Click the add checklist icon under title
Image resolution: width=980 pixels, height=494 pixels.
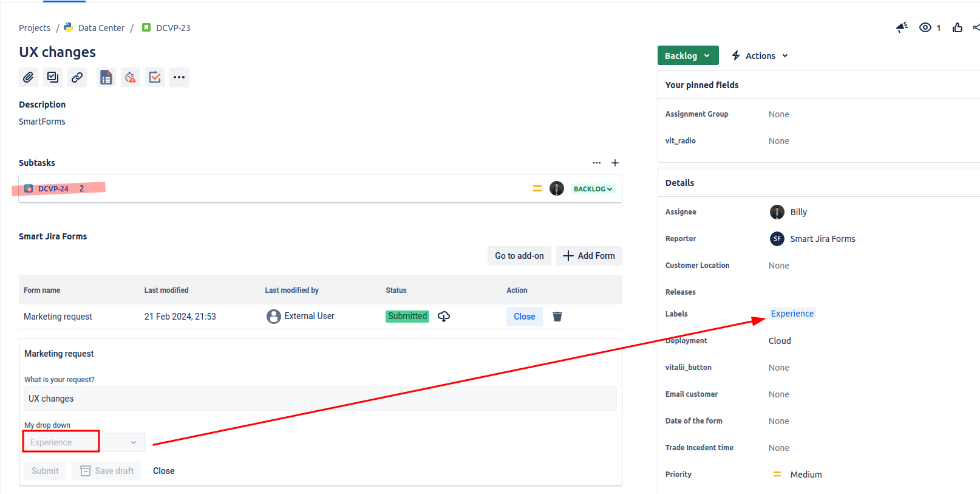pos(53,77)
